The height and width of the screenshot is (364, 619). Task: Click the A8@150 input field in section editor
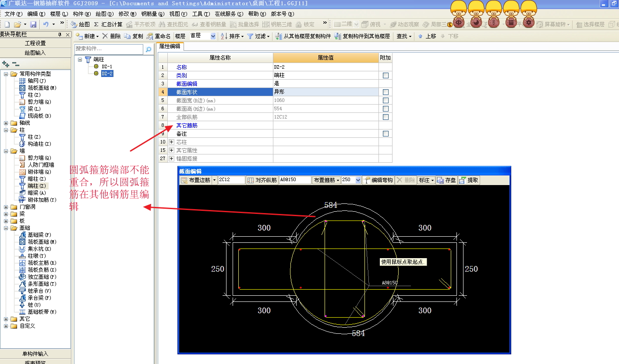[295, 180]
